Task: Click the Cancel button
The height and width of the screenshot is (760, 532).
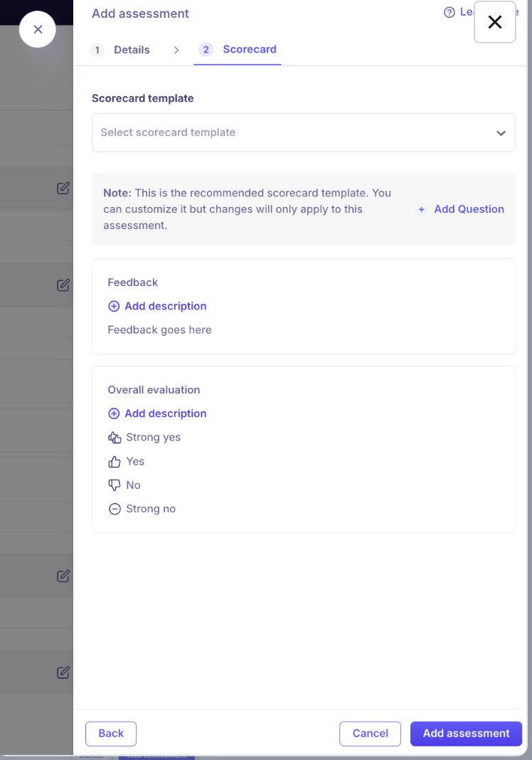Action: [370, 734]
